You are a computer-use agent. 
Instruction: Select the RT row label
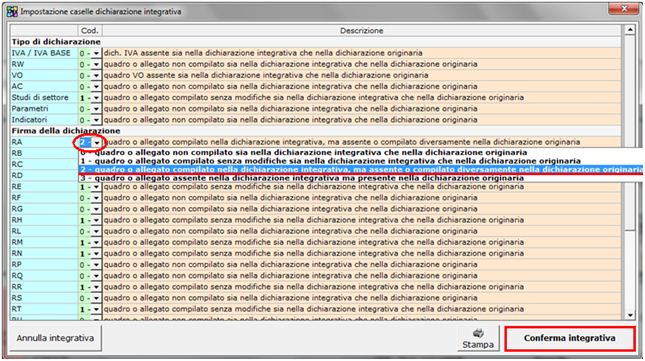coord(44,309)
